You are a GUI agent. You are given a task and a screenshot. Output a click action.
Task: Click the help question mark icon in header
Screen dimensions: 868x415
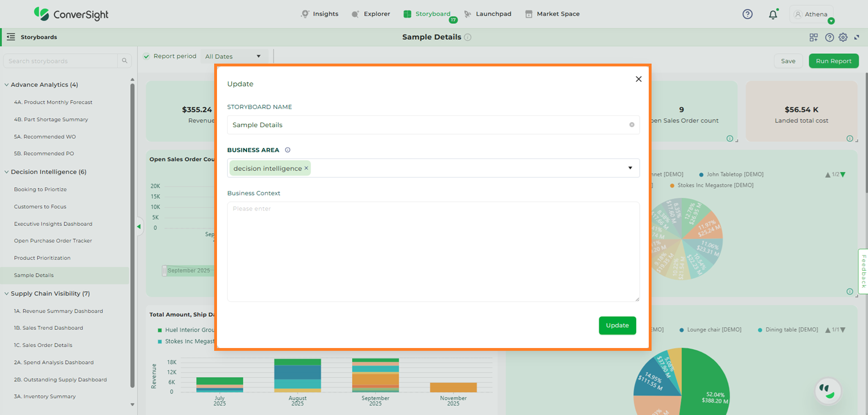[x=748, y=14]
